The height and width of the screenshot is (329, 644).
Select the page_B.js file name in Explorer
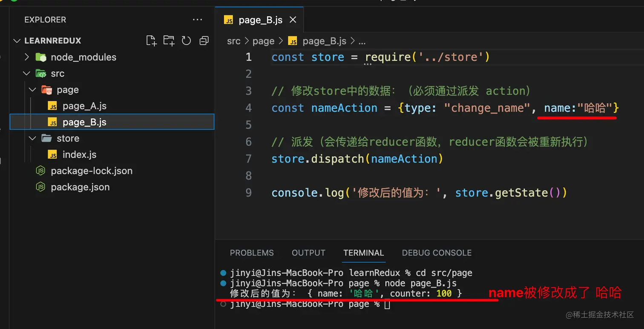click(x=84, y=122)
